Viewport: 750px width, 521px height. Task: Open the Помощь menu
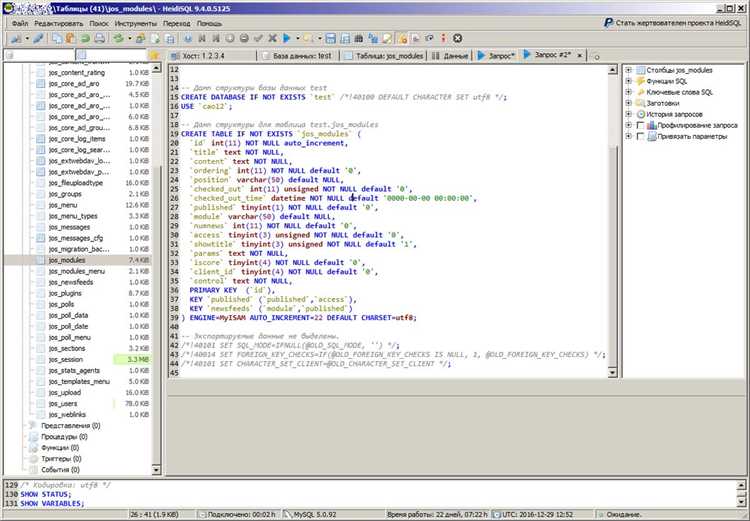(x=209, y=23)
